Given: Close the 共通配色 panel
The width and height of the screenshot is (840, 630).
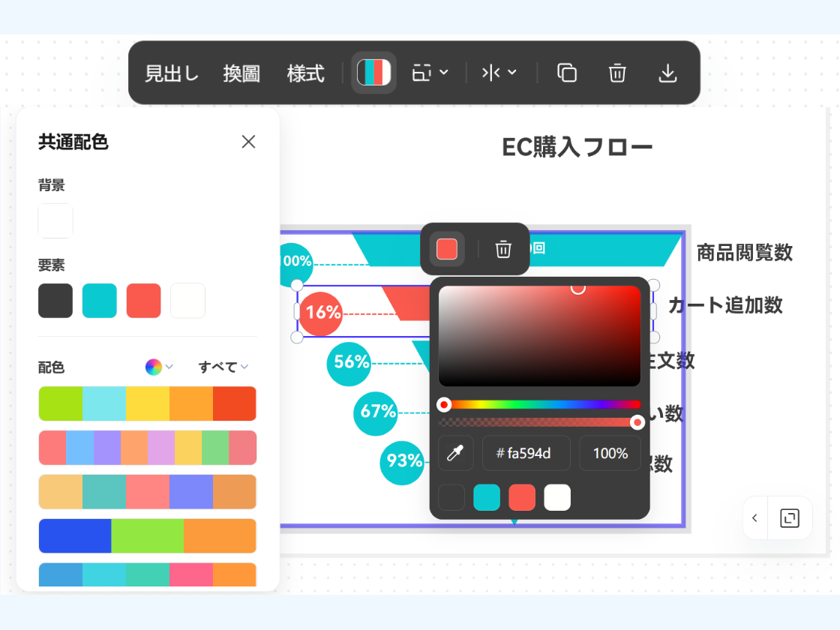Looking at the screenshot, I should coord(248,142).
